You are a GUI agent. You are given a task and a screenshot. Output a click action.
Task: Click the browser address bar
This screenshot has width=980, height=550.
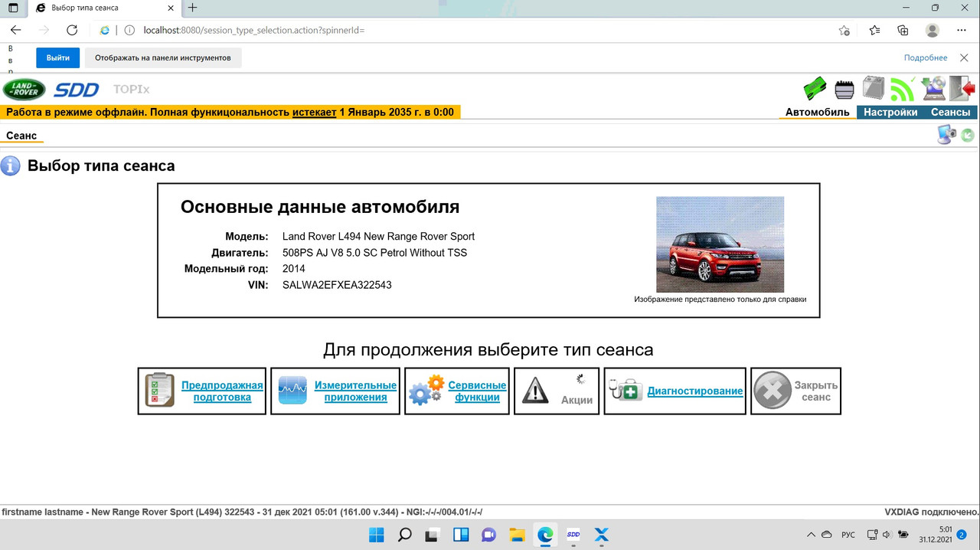click(x=475, y=30)
